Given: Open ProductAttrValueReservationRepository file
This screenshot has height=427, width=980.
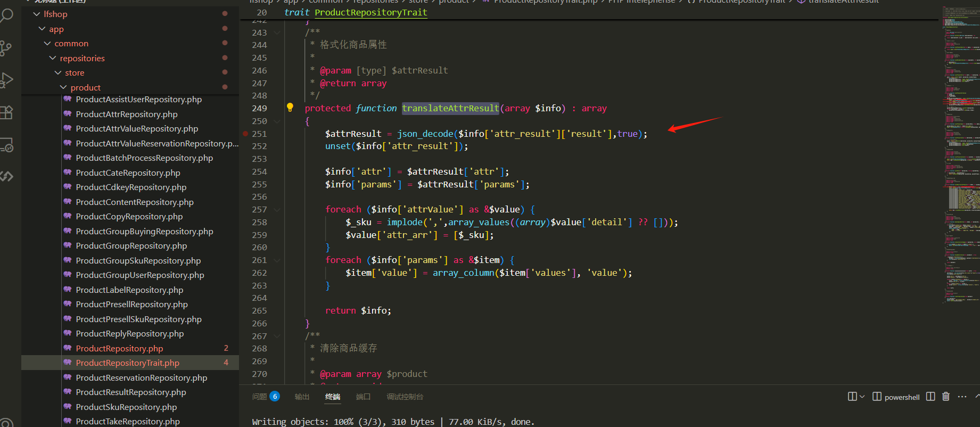Looking at the screenshot, I should coord(157,143).
